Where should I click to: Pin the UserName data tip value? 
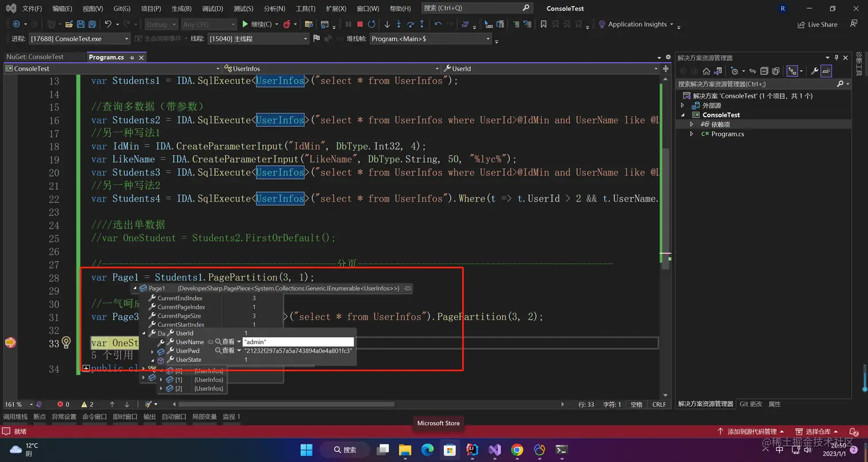[211, 342]
